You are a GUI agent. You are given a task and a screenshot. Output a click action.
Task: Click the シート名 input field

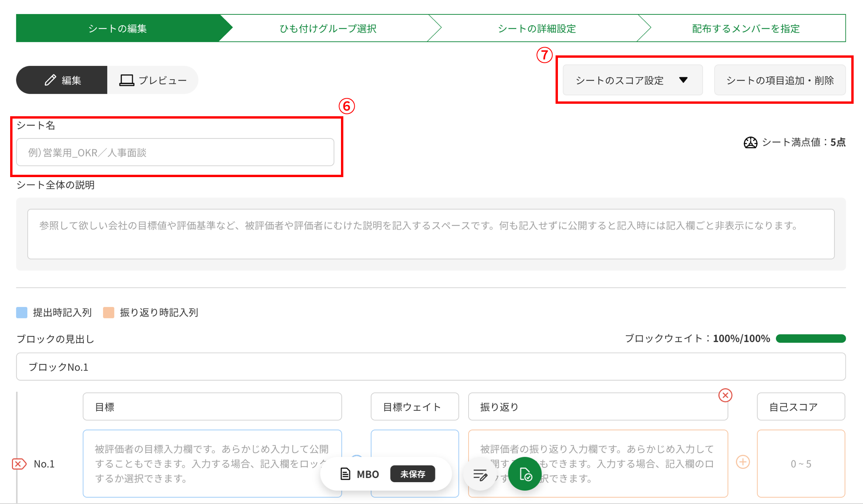pos(175,152)
